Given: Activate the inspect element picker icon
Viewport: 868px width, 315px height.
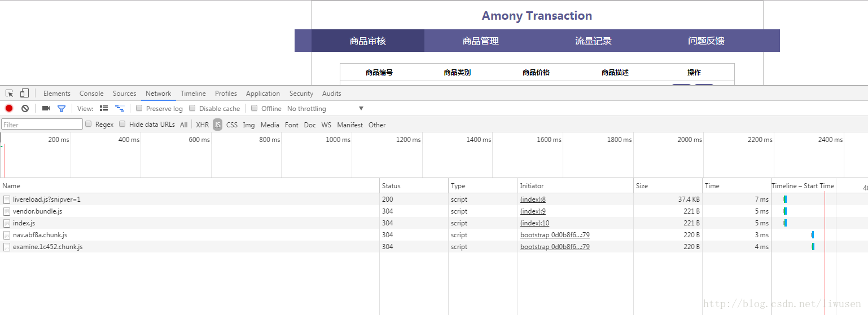Looking at the screenshot, I should (10, 94).
